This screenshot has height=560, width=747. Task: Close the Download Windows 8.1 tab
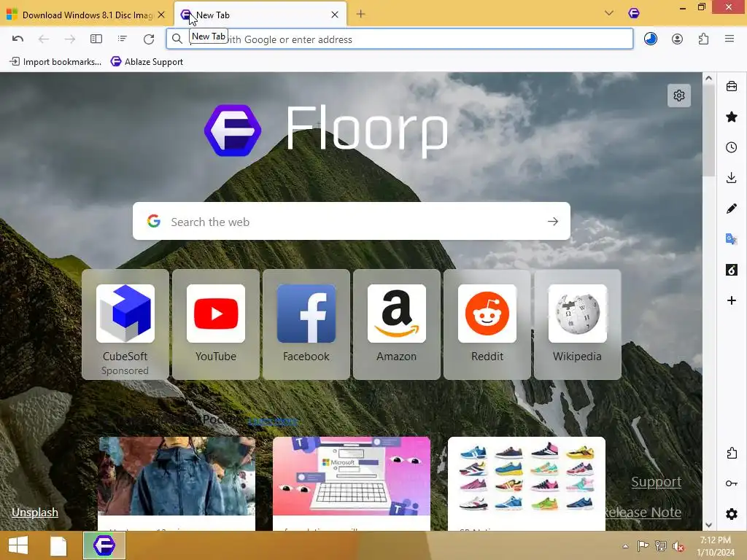point(161,15)
